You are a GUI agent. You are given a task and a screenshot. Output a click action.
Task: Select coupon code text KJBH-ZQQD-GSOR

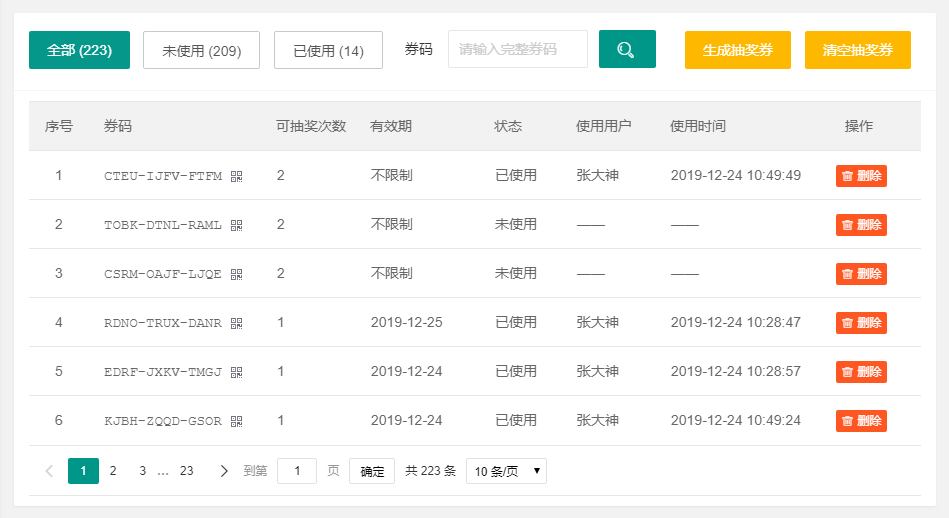(163, 421)
